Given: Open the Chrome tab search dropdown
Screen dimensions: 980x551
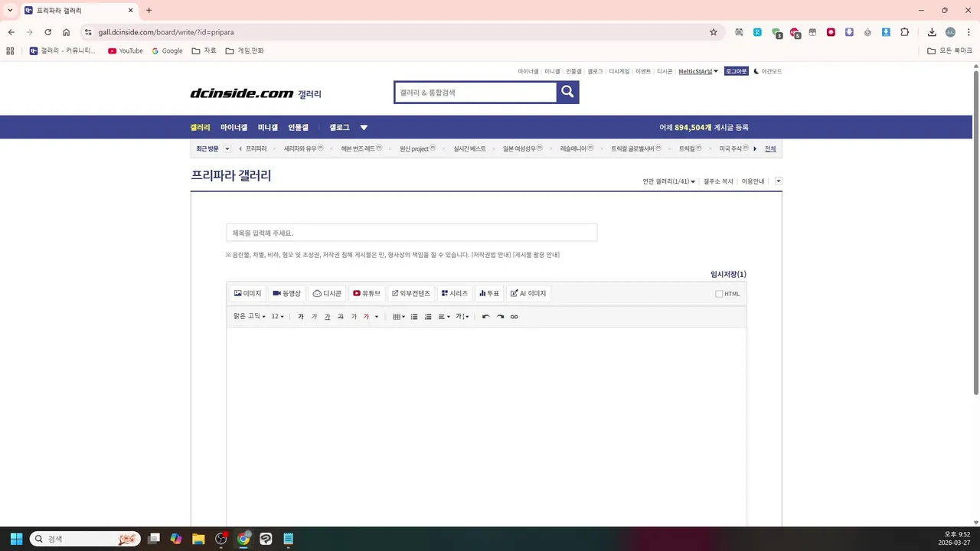Looking at the screenshot, I should tap(10, 10).
